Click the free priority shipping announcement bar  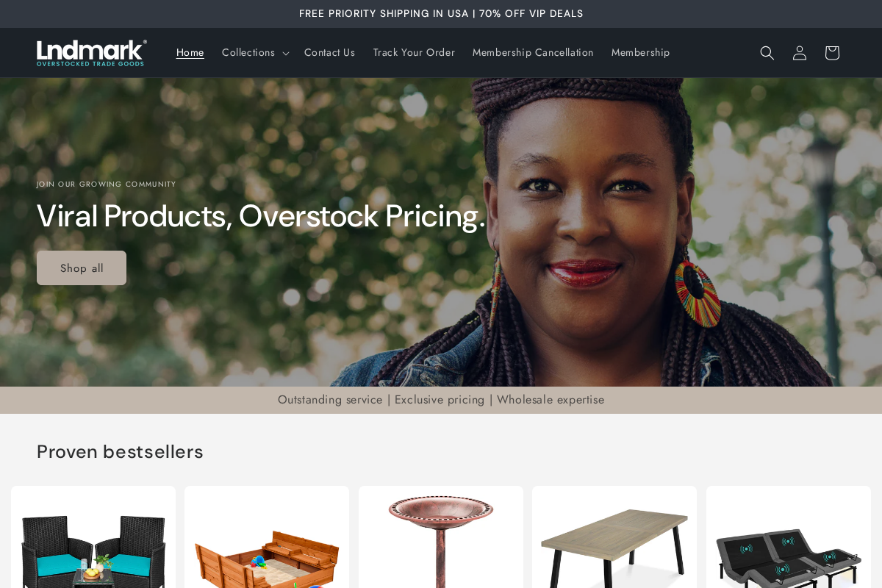(x=441, y=14)
